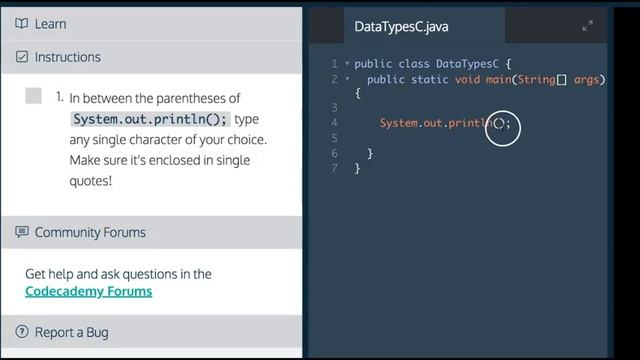This screenshot has width=640, height=360.
Task: Click line number 6 in gutter
Action: pos(334,153)
